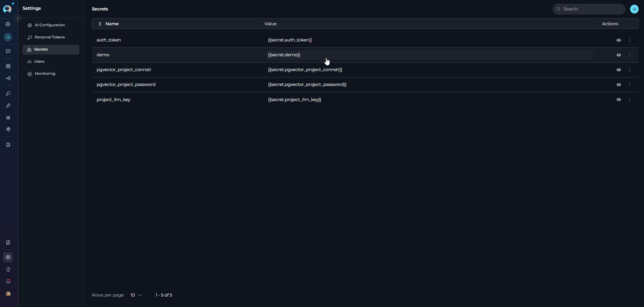Click the add new secret plus button
644x307 pixels.
[634, 9]
